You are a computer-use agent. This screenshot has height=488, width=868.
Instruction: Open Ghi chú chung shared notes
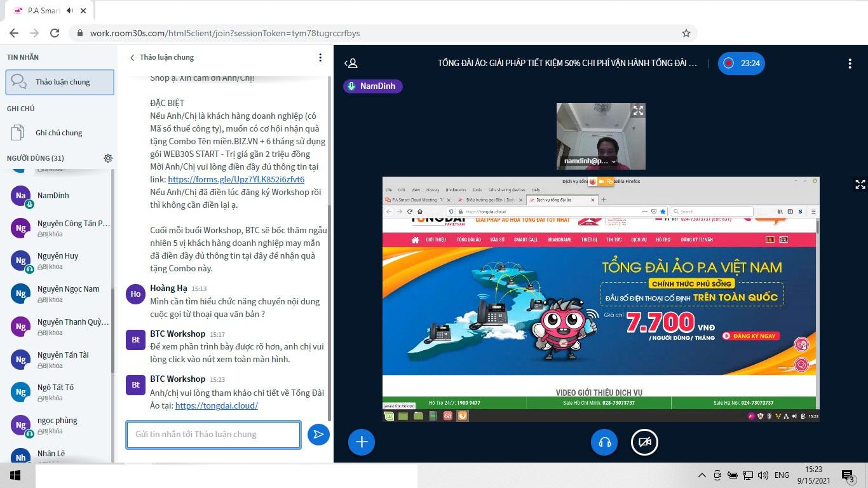point(60,133)
